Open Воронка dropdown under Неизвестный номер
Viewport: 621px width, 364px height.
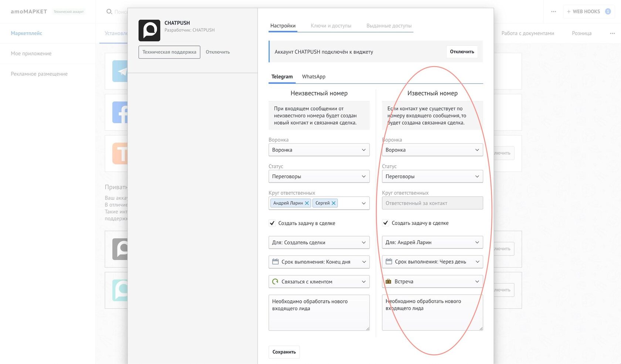[319, 150]
